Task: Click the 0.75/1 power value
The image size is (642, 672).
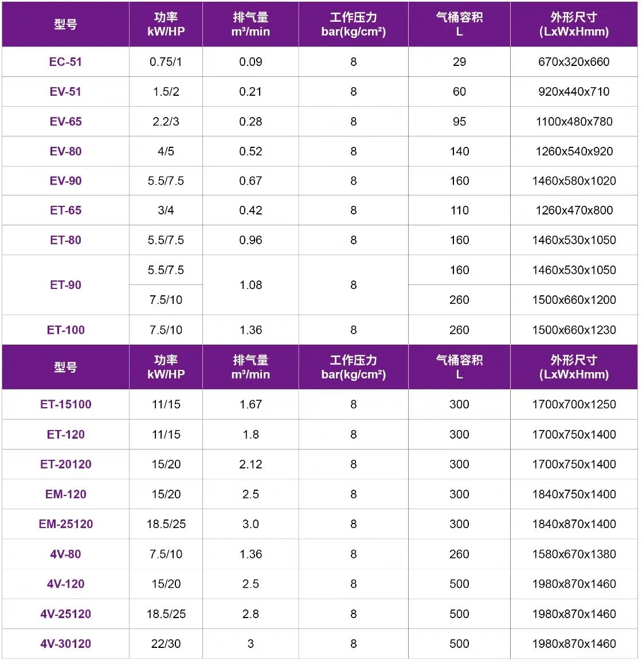Action: pos(166,62)
